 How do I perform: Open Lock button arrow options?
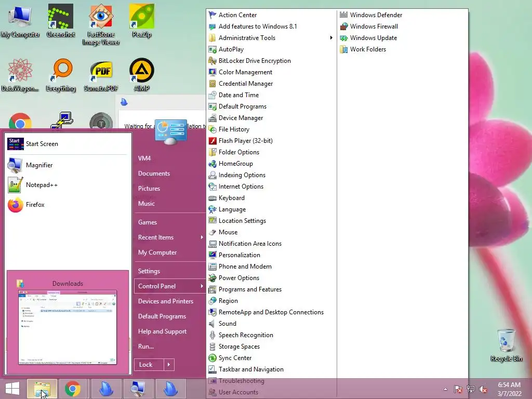(x=169, y=365)
